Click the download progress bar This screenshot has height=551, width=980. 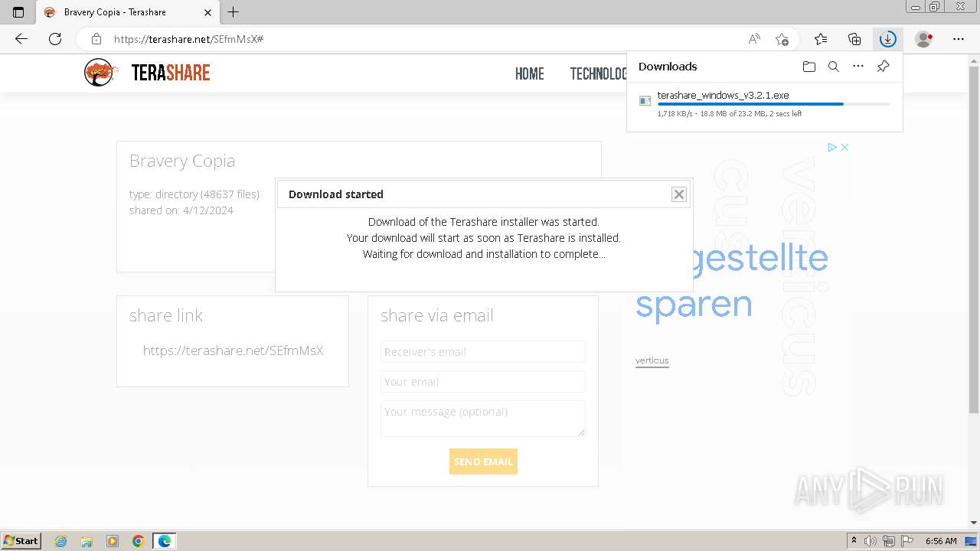click(773, 104)
